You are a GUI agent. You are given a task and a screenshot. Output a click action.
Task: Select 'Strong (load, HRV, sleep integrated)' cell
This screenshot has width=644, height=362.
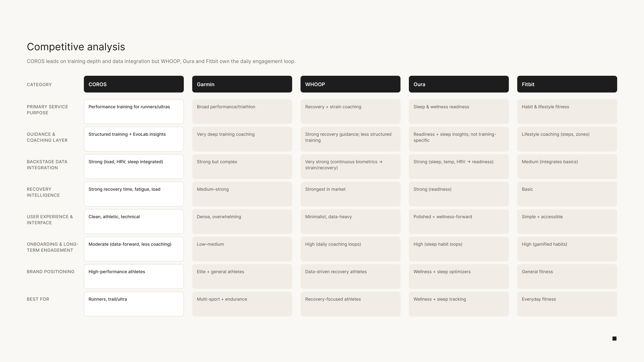pos(134,167)
